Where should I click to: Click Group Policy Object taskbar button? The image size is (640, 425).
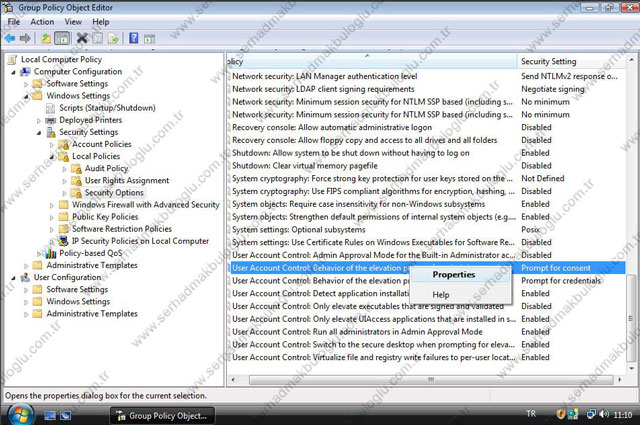coord(162,416)
